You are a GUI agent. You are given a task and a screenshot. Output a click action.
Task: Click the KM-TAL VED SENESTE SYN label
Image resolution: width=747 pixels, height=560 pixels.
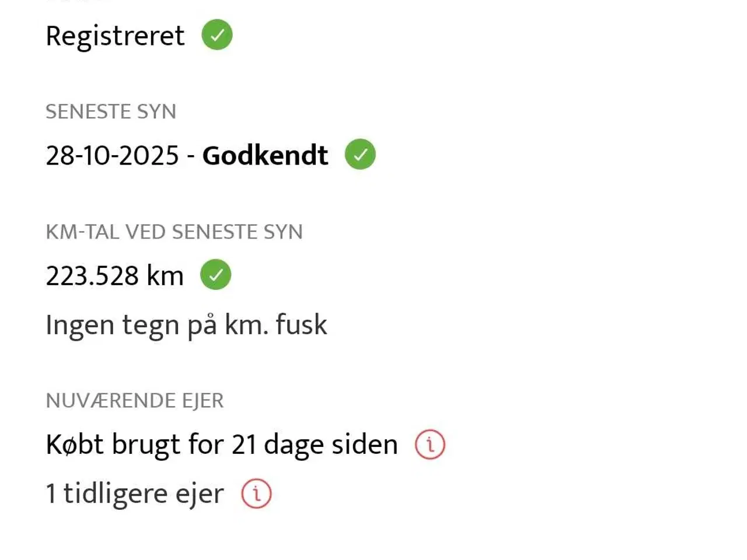point(174,232)
